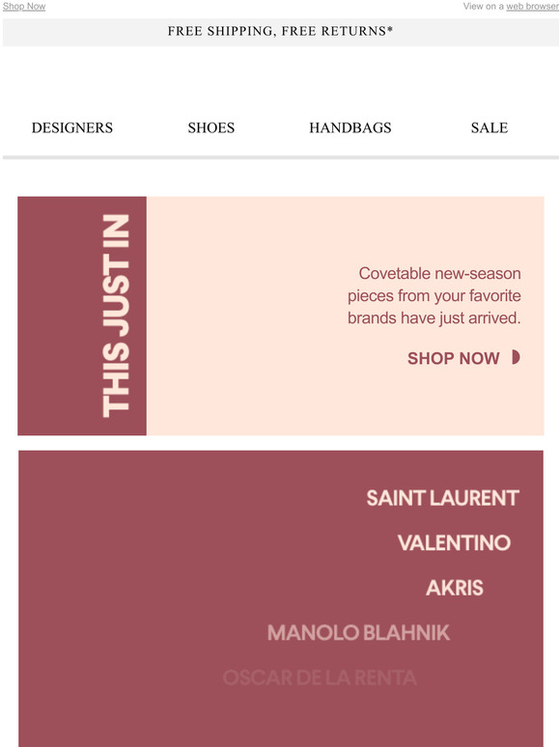
Task: Select the SAINT LAURENT brand name
Action: [x=442, y=498]
